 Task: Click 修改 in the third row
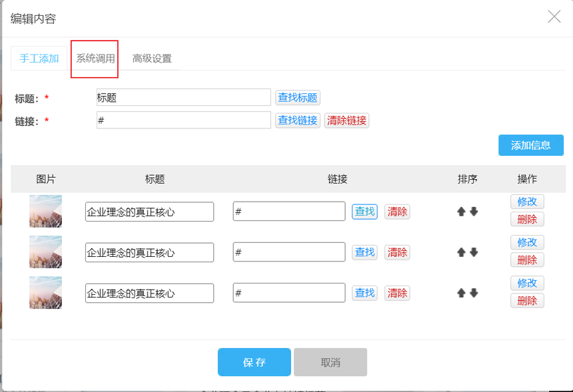click(x=527, y=283)
